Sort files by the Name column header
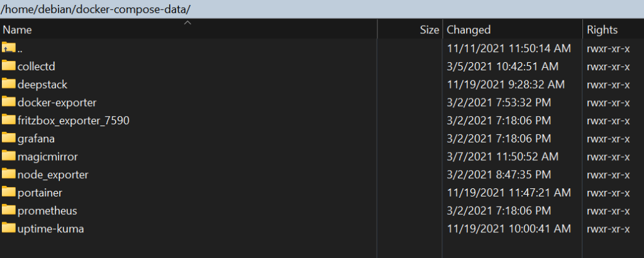The width and height of the screenshot is (644, 258). [189, 30]
